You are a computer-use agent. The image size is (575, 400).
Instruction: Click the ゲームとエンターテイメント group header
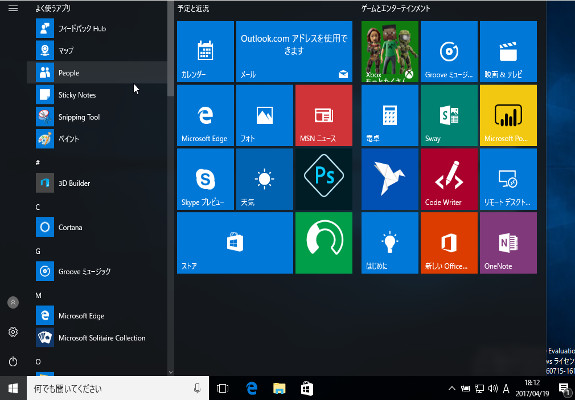[396, 8]
